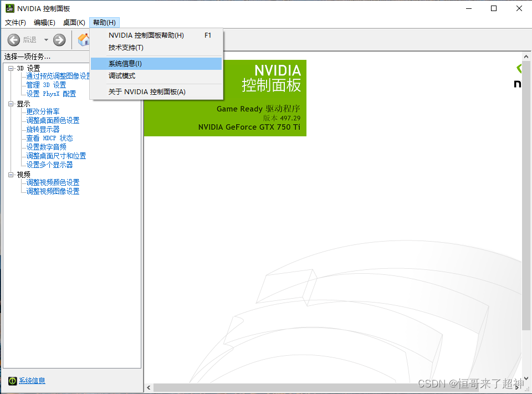Image resolution: width=532 pixels, height=394 pixels.
Task: Open 设置数字音频 task
Action: [x=47, y=147]
